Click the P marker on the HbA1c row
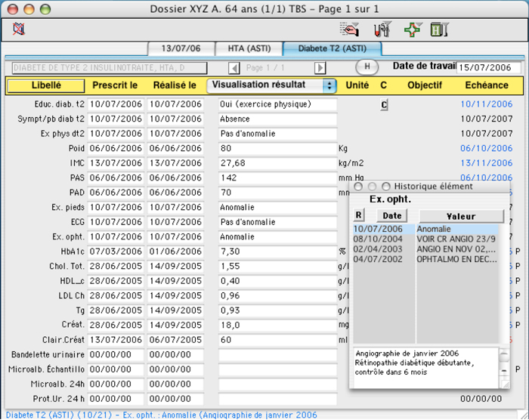529x420 pixels. click(x=518, y=252)
